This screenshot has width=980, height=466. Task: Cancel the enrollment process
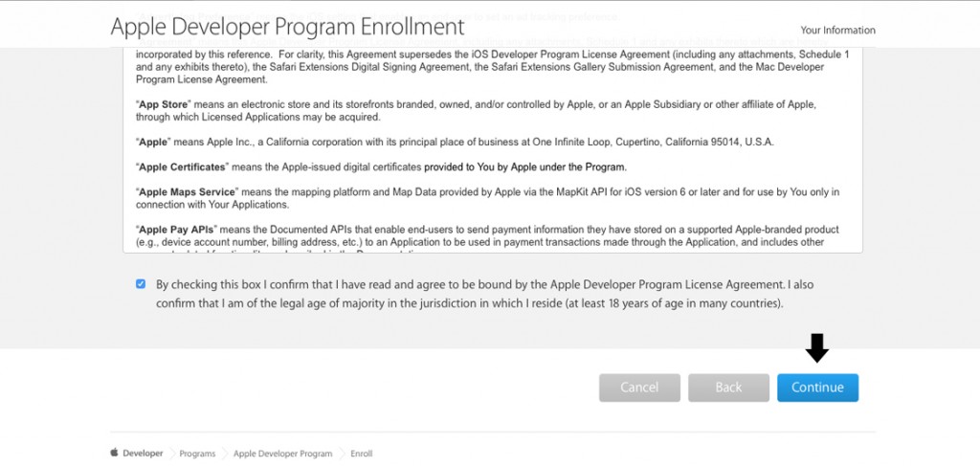639,388
